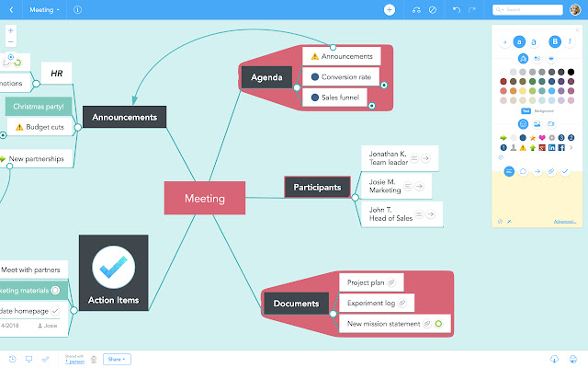Select the medium font size option
This screenshot has width=588, height=368.
coord(519,42)
